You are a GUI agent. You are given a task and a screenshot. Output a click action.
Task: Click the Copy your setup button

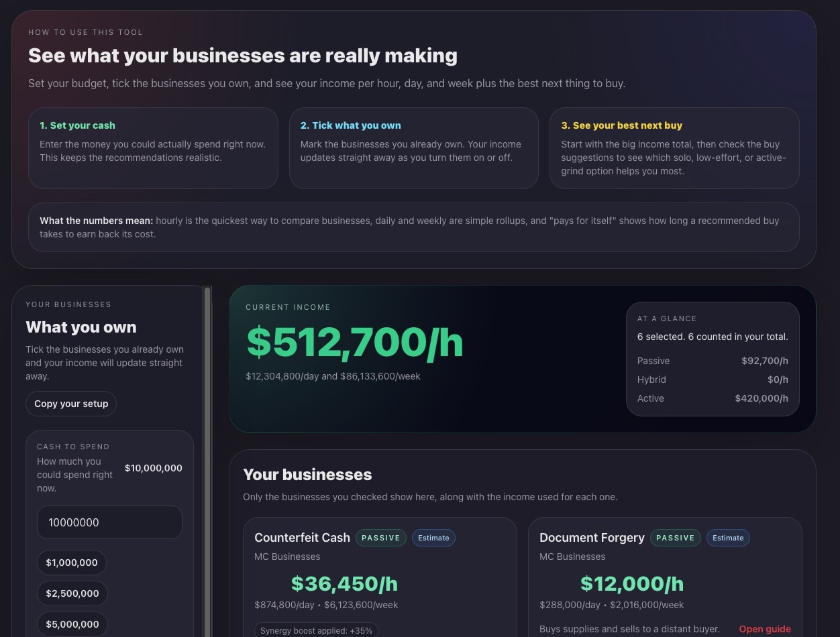point(70,404)
